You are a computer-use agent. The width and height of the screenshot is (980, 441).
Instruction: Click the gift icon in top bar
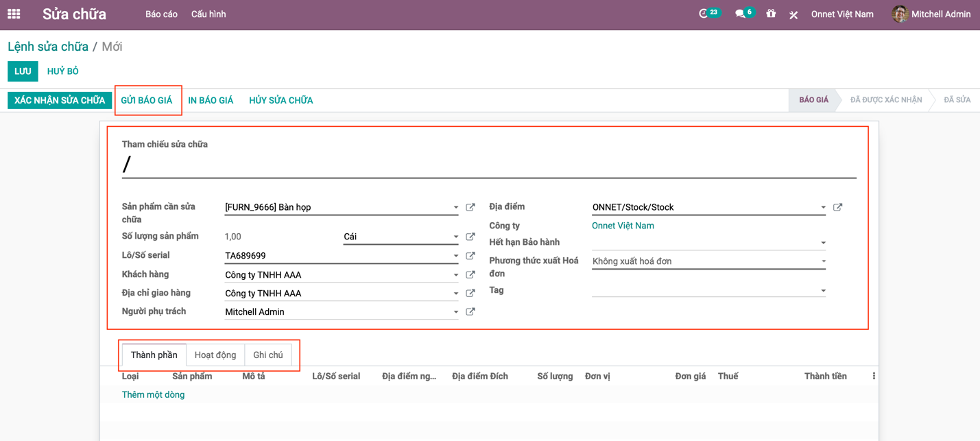pyautogui.click(x=771, y=14)
